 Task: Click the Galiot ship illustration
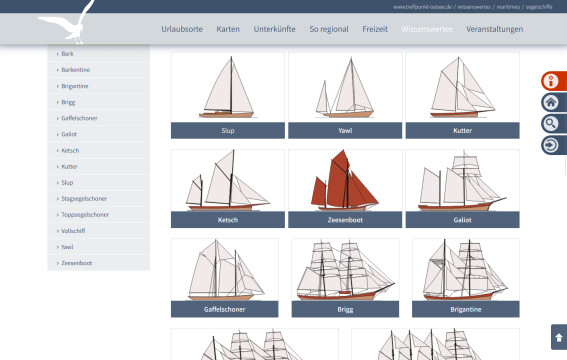[x=462, y=180]
